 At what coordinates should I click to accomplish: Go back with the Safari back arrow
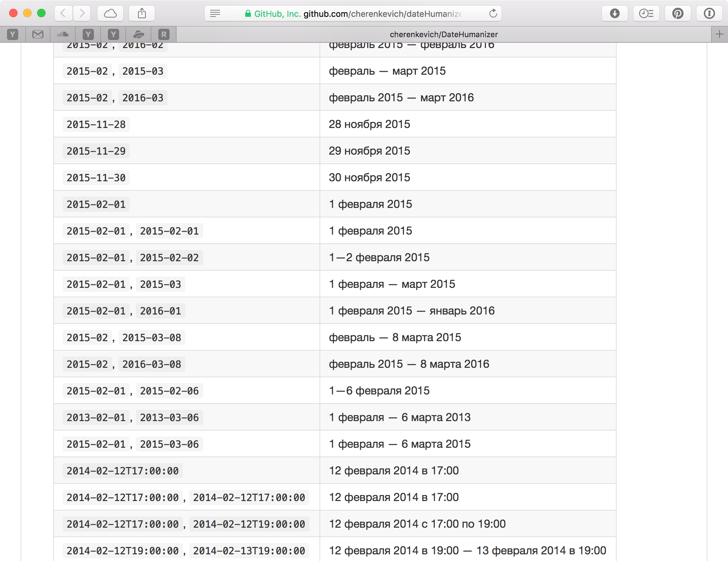(63, 13)
